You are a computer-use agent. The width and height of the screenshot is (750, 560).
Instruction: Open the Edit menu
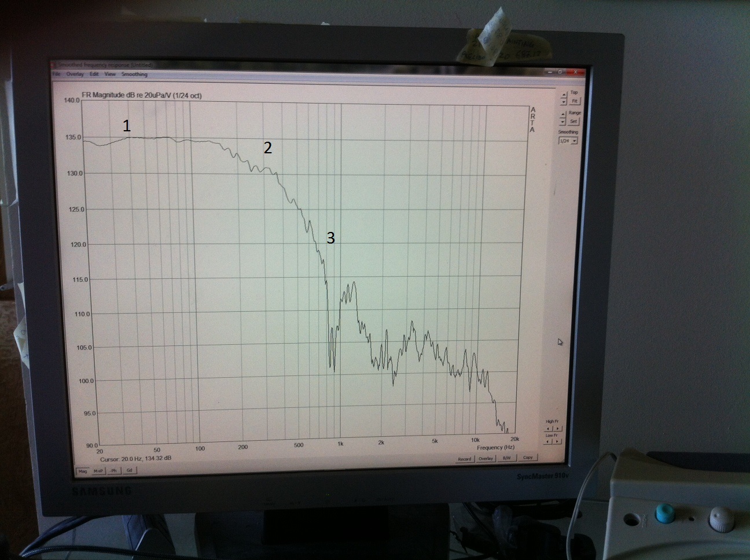coord(94,74)
